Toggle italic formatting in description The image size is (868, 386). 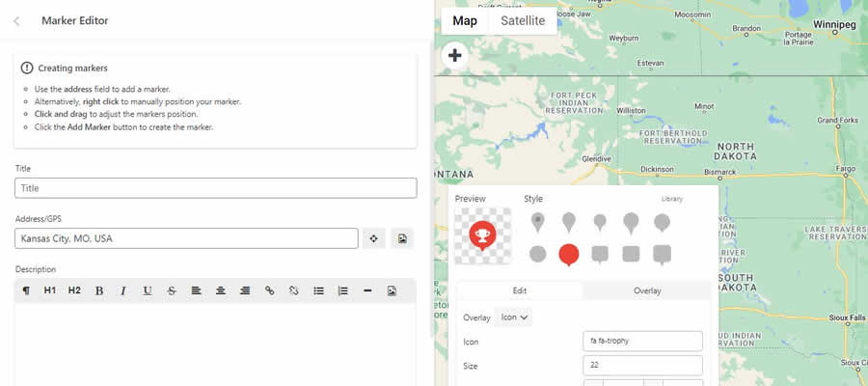tap(123, 290)
